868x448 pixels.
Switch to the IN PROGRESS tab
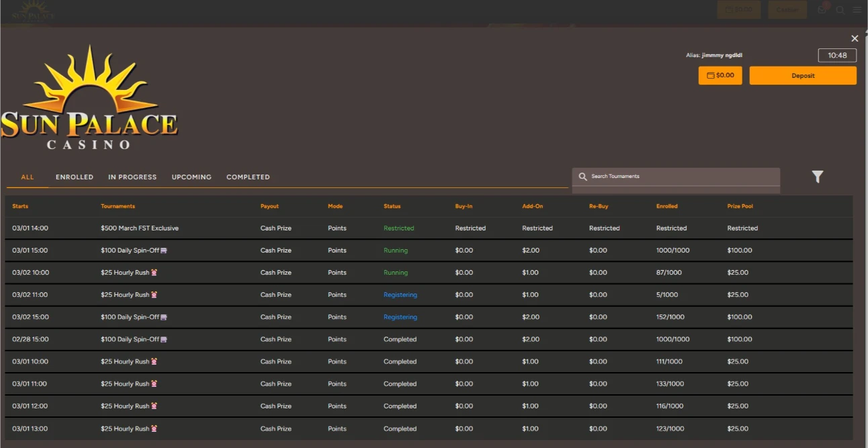[x=132, y=177]
